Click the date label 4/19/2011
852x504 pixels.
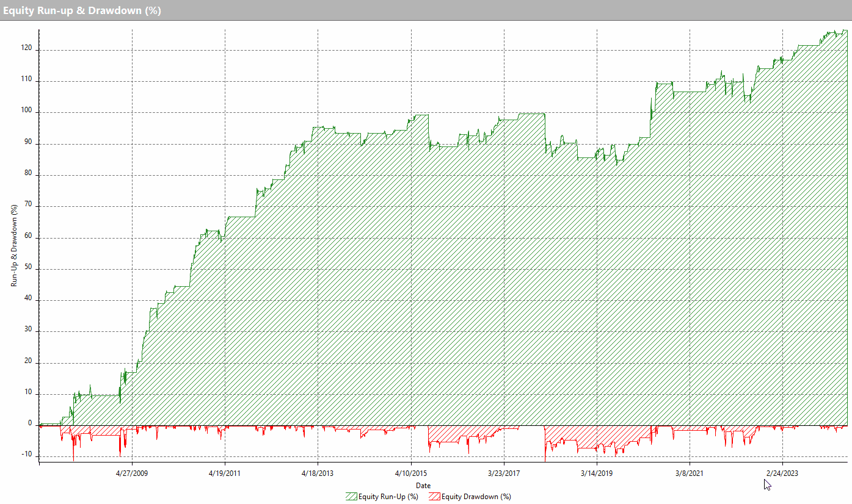(225, 473)
